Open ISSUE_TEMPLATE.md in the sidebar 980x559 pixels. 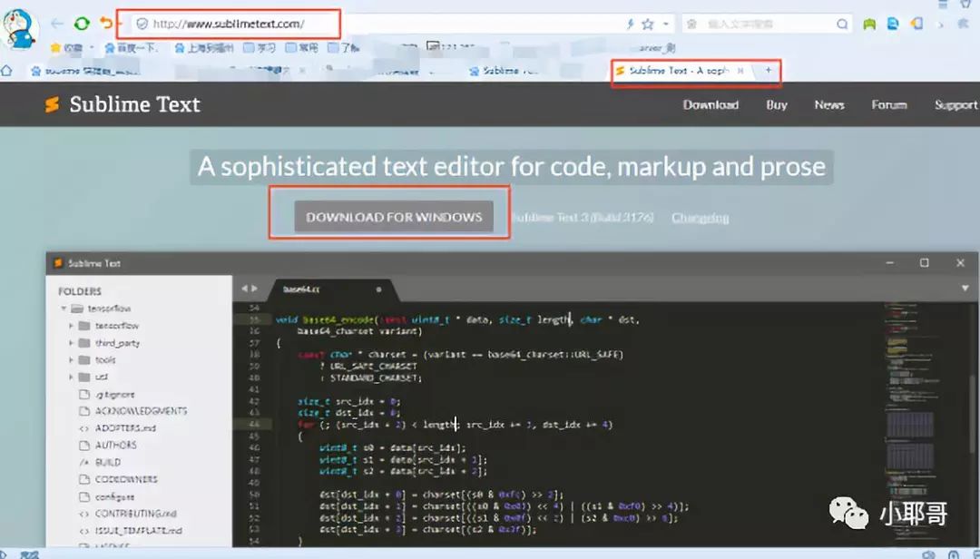coord(131,530)
